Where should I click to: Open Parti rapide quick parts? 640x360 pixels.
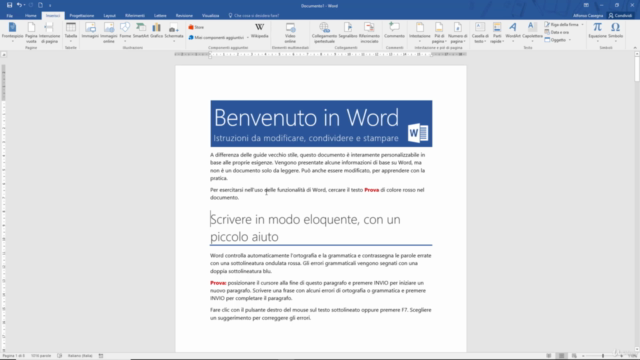(497, 33)
